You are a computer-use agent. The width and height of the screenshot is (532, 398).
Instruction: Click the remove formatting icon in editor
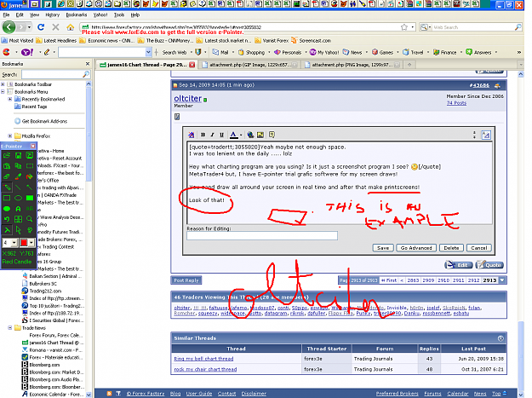click(192, 135)
